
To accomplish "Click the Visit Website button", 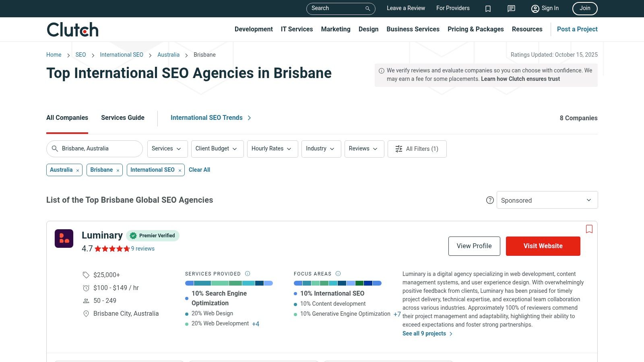I will click(543, 246).
